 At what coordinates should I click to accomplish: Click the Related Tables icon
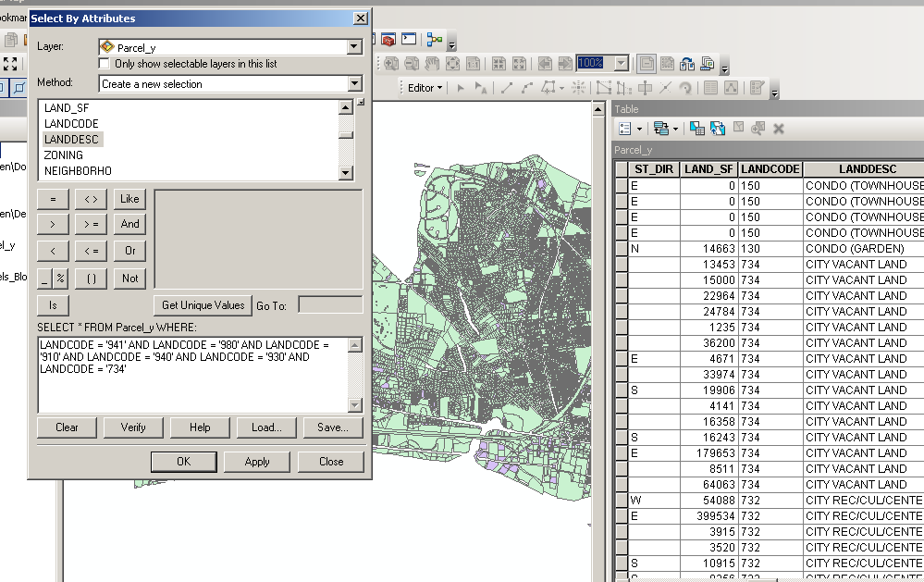(661, 129)
